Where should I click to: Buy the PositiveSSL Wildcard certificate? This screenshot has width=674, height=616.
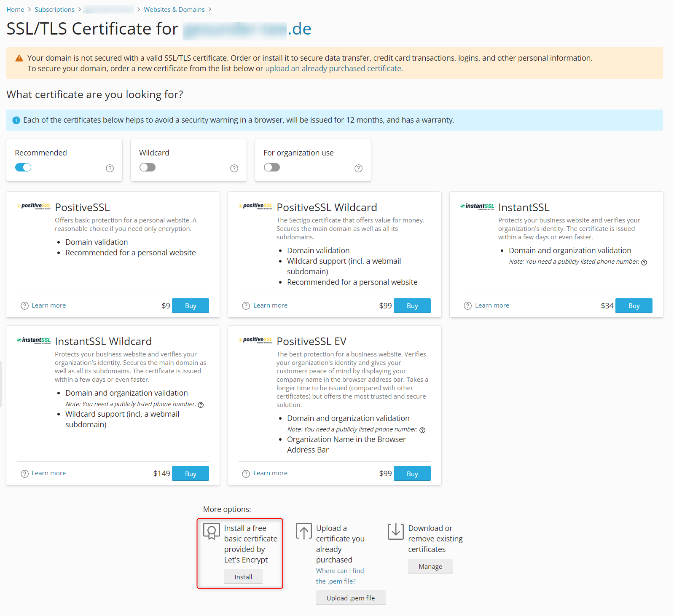pos(412,306)
